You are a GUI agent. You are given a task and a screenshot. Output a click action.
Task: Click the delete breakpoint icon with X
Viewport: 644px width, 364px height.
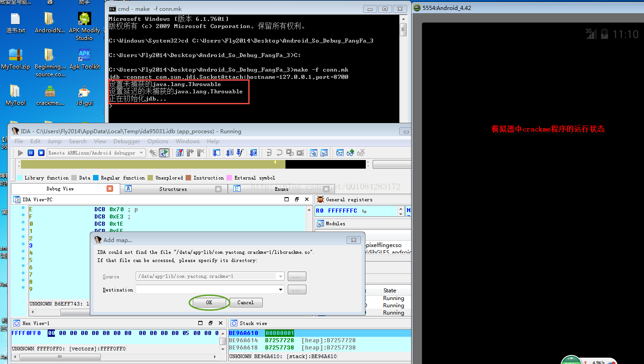[x=200, y=153]
